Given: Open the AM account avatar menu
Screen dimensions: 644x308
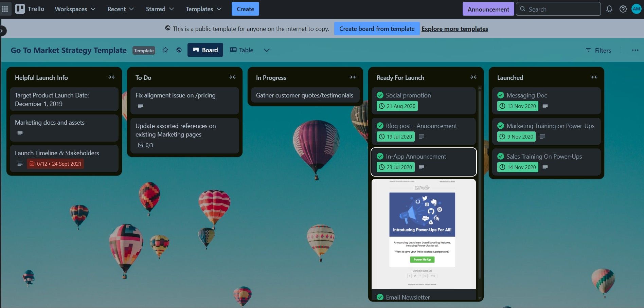Looking at the screenshot, I should 636,9.
